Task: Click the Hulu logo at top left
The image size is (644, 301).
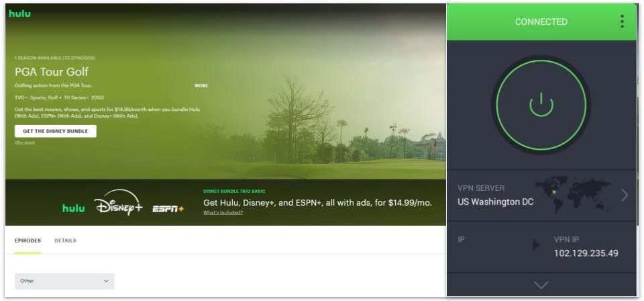Action: tap(19, 13)
